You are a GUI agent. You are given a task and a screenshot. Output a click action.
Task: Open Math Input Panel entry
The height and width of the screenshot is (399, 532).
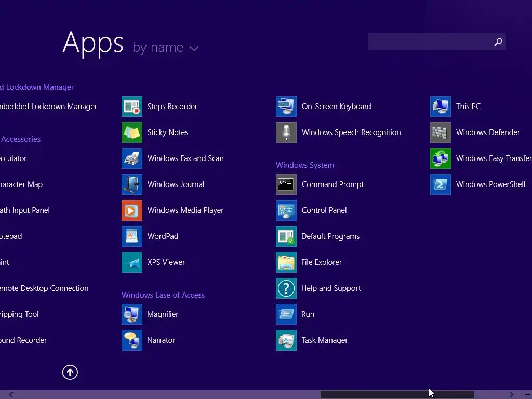pyautogui.click(x=25, y=210)
